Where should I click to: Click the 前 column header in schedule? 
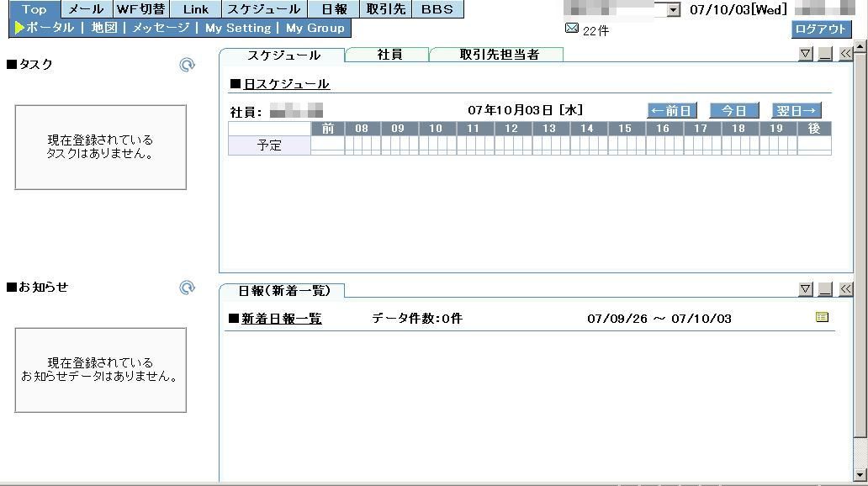pyautogui.click(x=328, y=129)
